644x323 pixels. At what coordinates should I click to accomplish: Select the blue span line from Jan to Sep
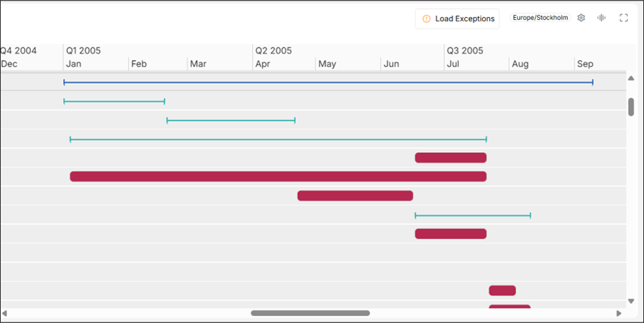point(328,82)
